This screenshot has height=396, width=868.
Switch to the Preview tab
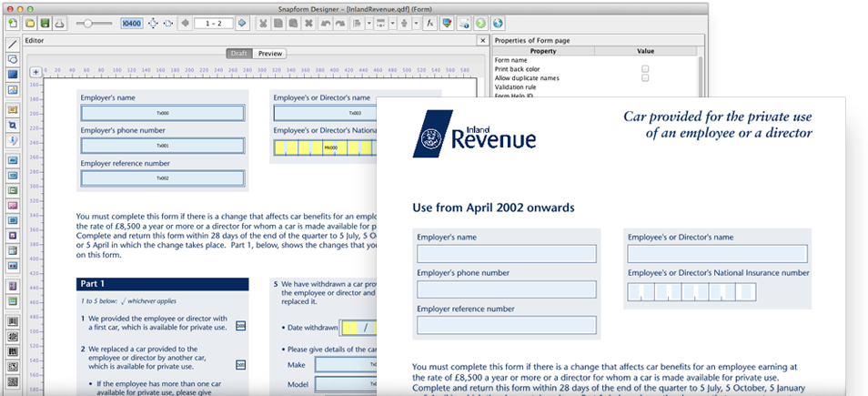270,54
